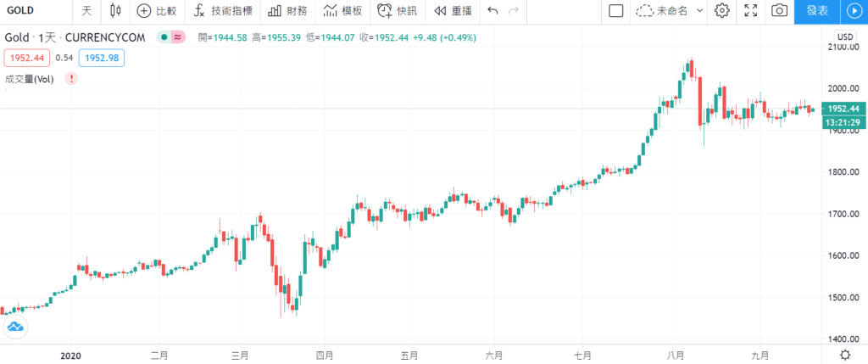Open the candlestick chart style selector
868x364 pixels.
[115, 10]
